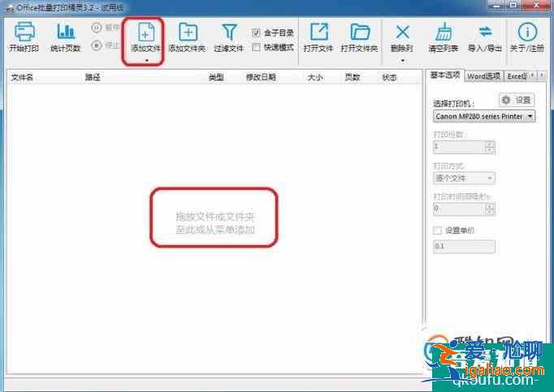Click the 添加文件夹 folder-plus icon
This screenshot has width=554, height=392.
[x=188, y=32]
